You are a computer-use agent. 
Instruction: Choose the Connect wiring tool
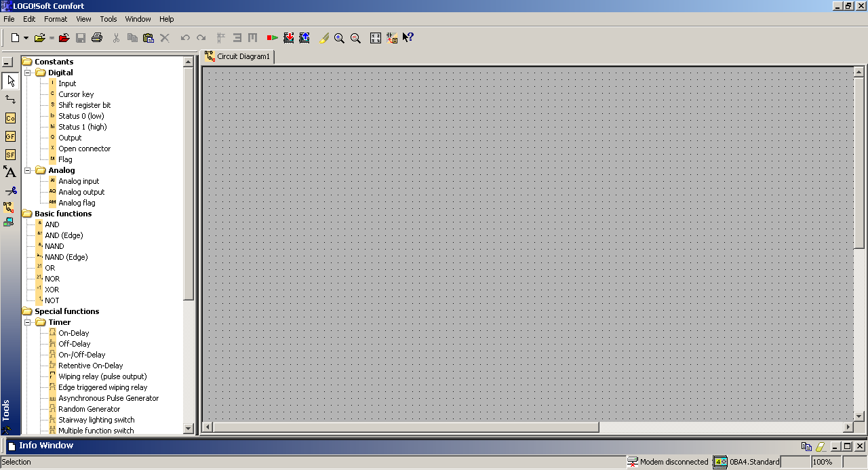click(10, 100)
